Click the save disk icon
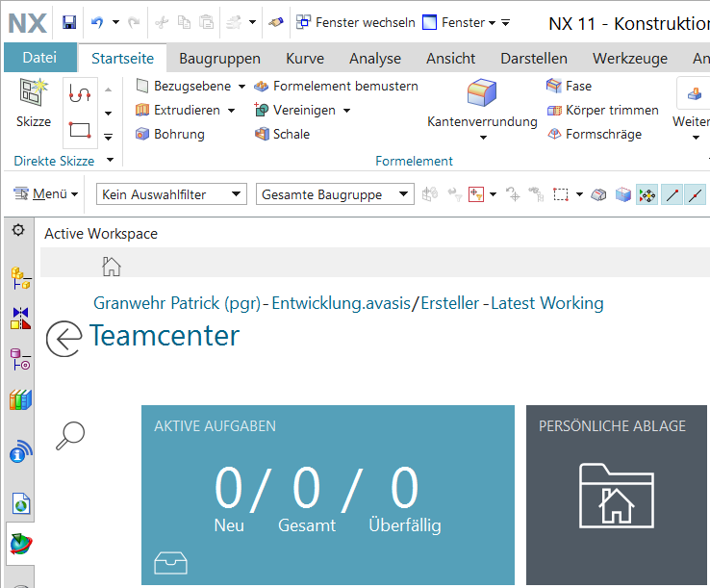 click(69, 22)
